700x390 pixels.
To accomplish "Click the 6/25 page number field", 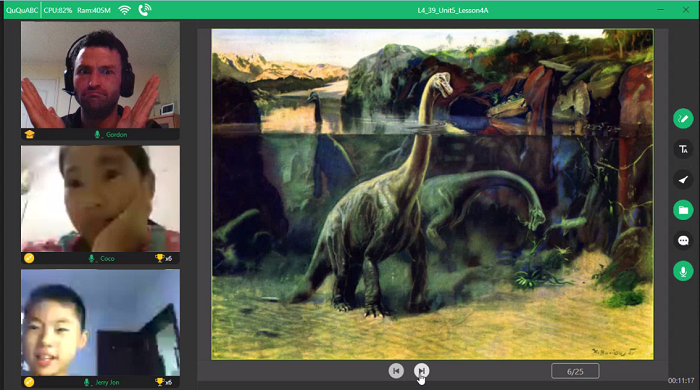I will pos(575,371).
